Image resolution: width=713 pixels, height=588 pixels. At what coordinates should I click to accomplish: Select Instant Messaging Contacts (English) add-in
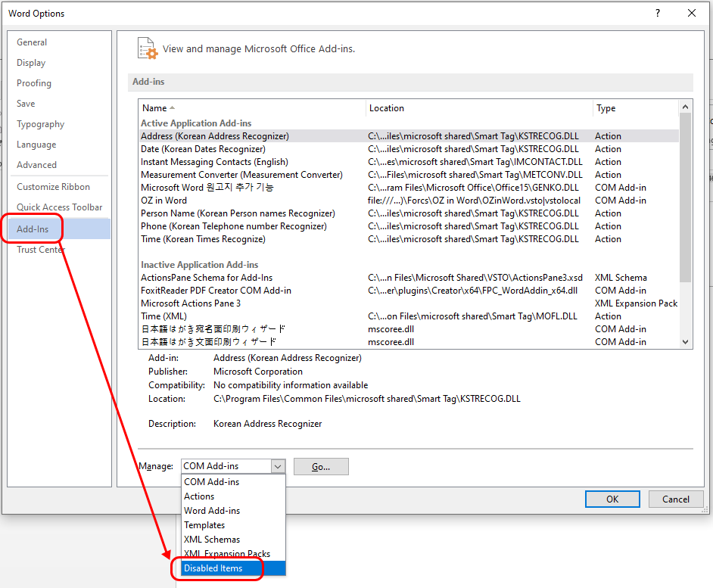tap(409, 162)
